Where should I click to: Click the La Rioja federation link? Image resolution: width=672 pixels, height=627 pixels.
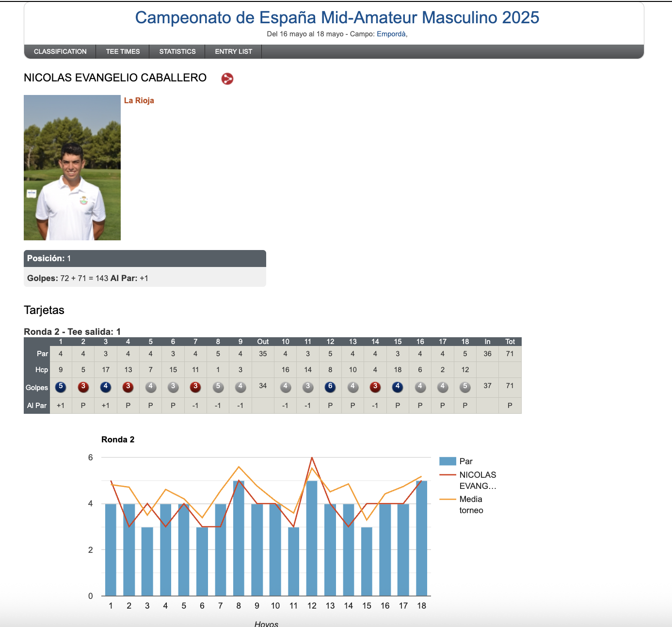139,100
